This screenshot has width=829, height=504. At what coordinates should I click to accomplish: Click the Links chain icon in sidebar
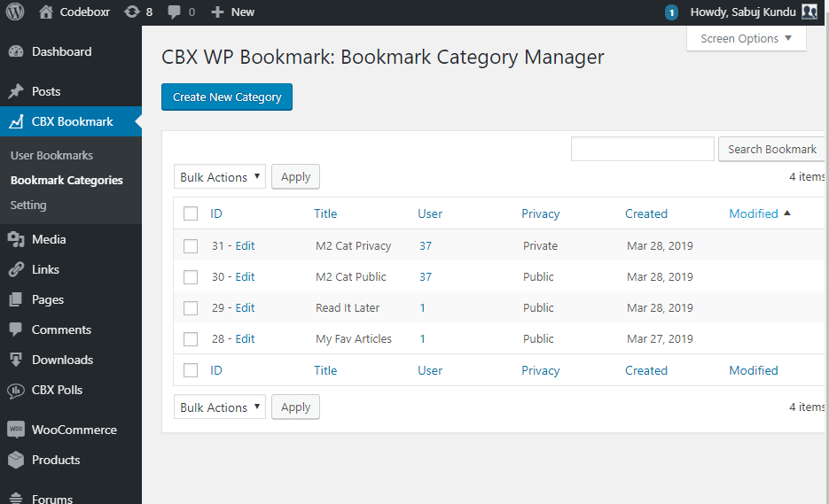click(16, 269)
